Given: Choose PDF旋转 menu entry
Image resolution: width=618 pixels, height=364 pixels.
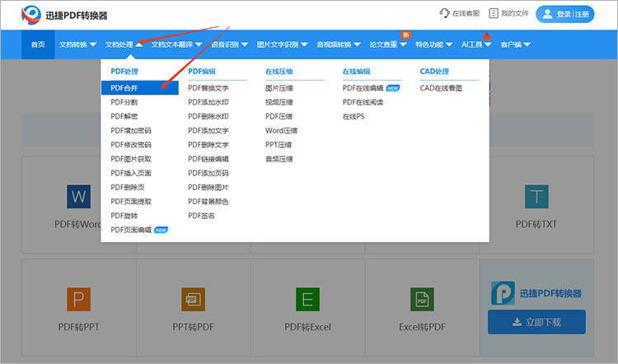Looking at the screenshot, I should pos(124,216).
